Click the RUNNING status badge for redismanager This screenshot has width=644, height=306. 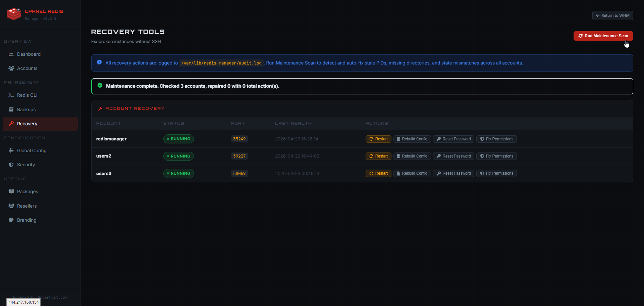click(x=178, y=139)
